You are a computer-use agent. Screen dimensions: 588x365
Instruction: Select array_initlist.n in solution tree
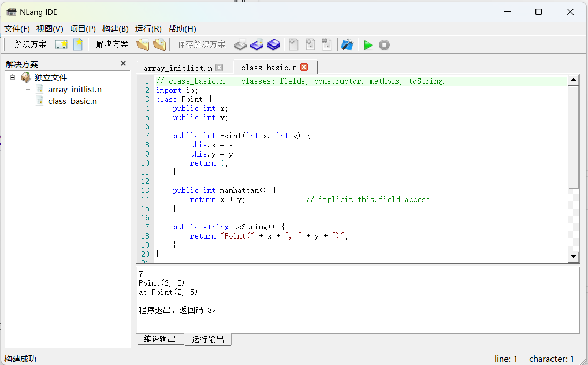tap(75, 90)
